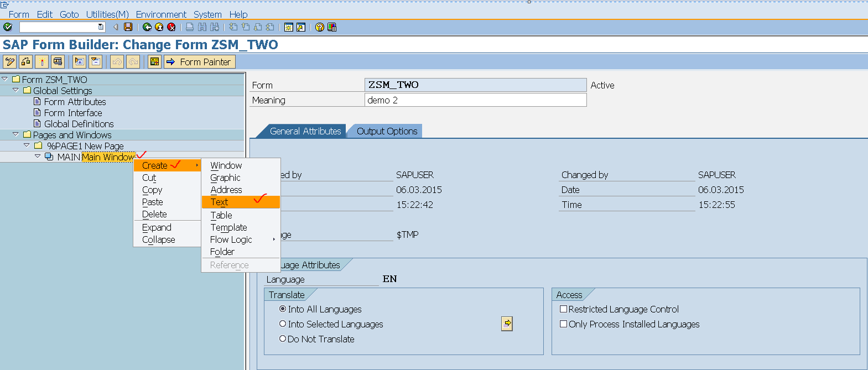
Task: Toggle the Field List on/off icon
Action: coord(154,61)
